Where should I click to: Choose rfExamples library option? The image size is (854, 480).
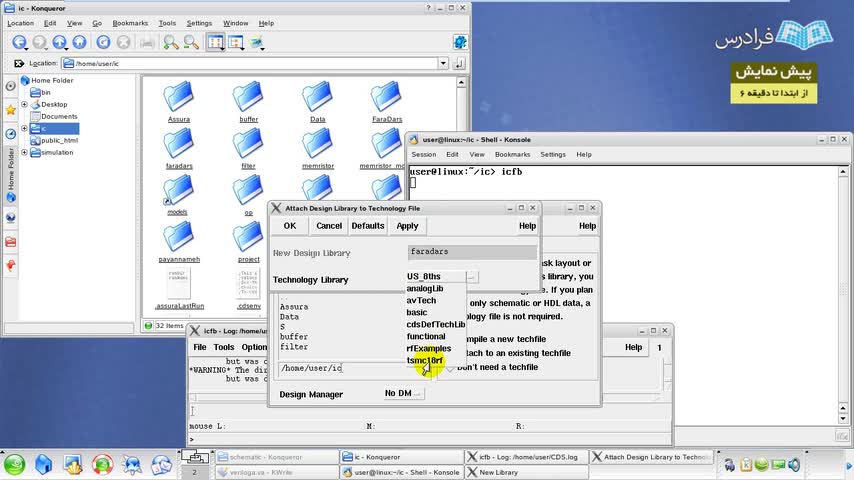tap(429, 348)
